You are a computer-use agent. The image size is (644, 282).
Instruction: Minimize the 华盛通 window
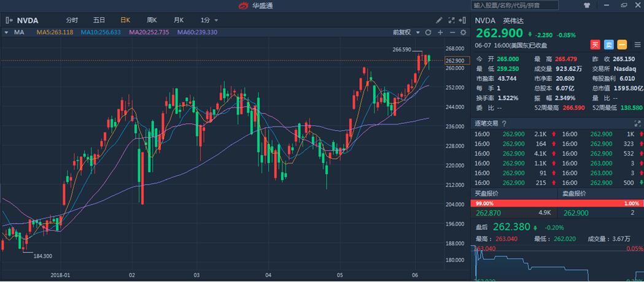[x=605, y=6]
